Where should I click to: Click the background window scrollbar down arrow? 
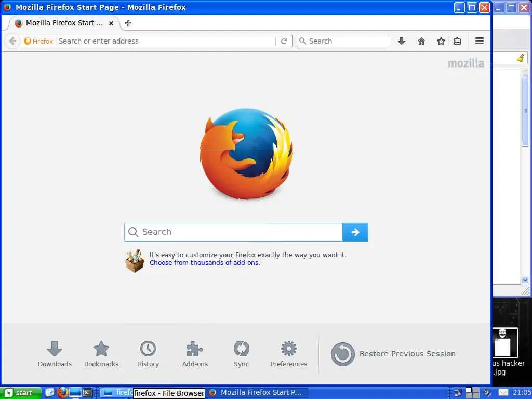tap(525, 280)
